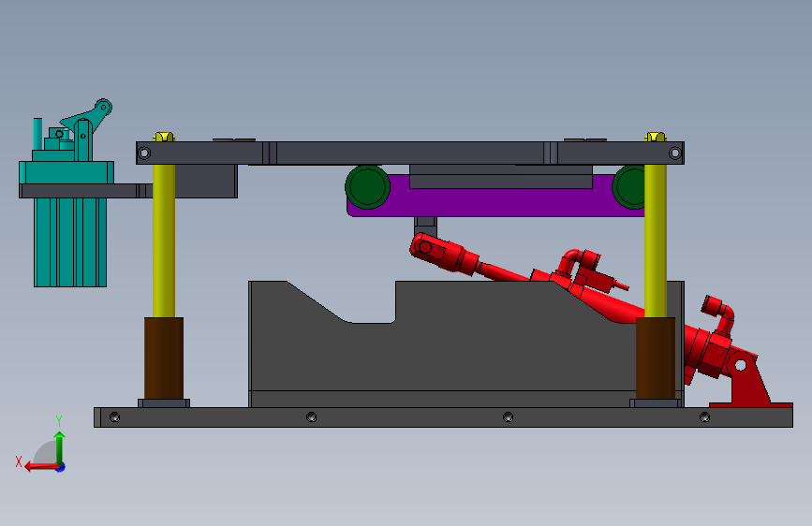Screen dimensions: 812x526
Task: Select the dark gray top plate
Action: (410, 153)
